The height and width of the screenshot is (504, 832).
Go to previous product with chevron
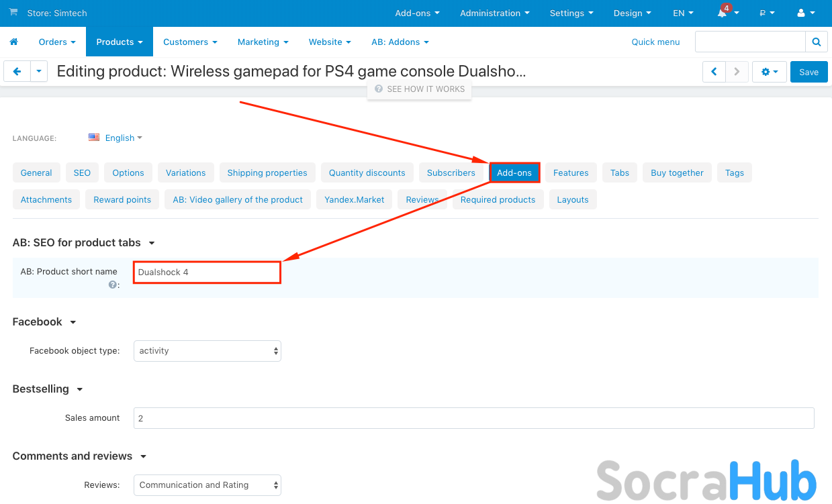(714, 72)
